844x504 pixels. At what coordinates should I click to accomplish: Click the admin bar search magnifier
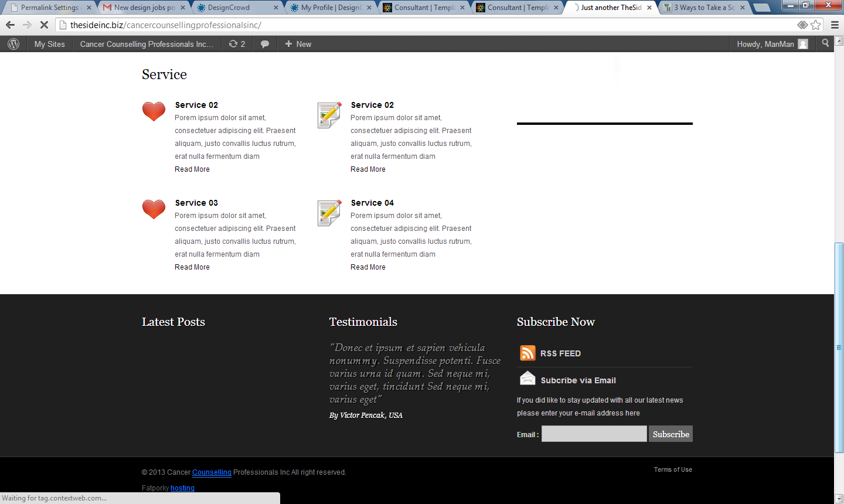pos(826,43)
